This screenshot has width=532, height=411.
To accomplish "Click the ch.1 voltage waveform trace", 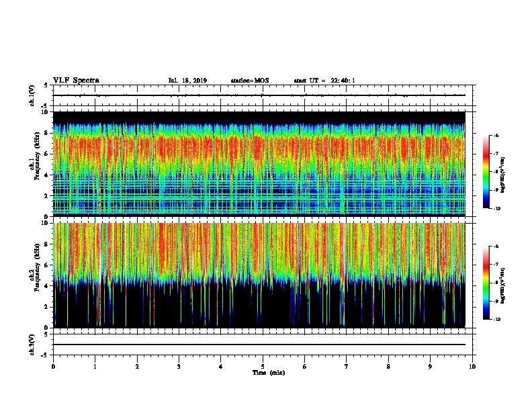I will 259,95.
